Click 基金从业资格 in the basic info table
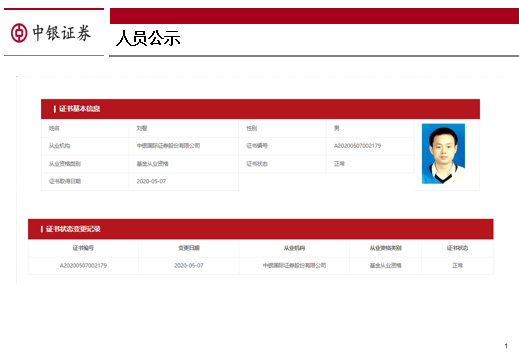This screenshot has height=360, width=519. coord(152,164)
